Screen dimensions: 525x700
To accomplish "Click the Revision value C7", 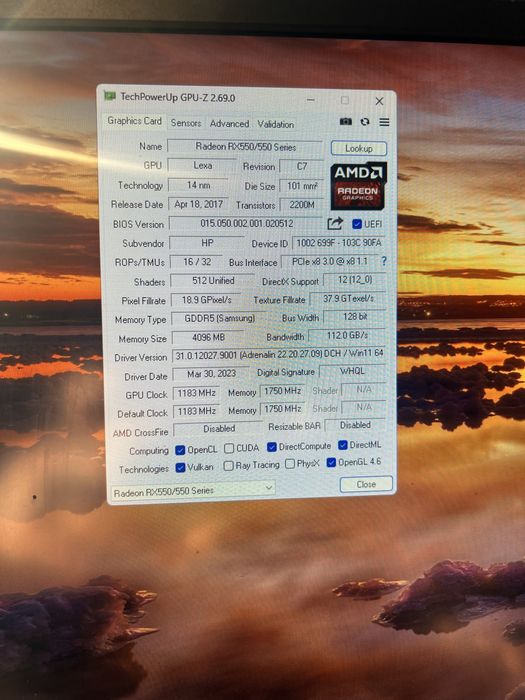I will coord(302,166).
